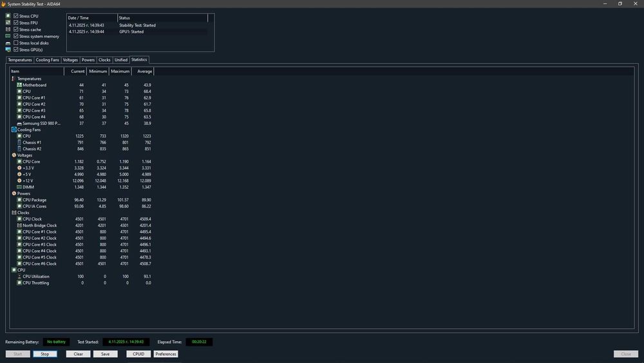644x363 pixels.
Task: Select 'Stability Test: Started' log entry
Action: [138, 25]
